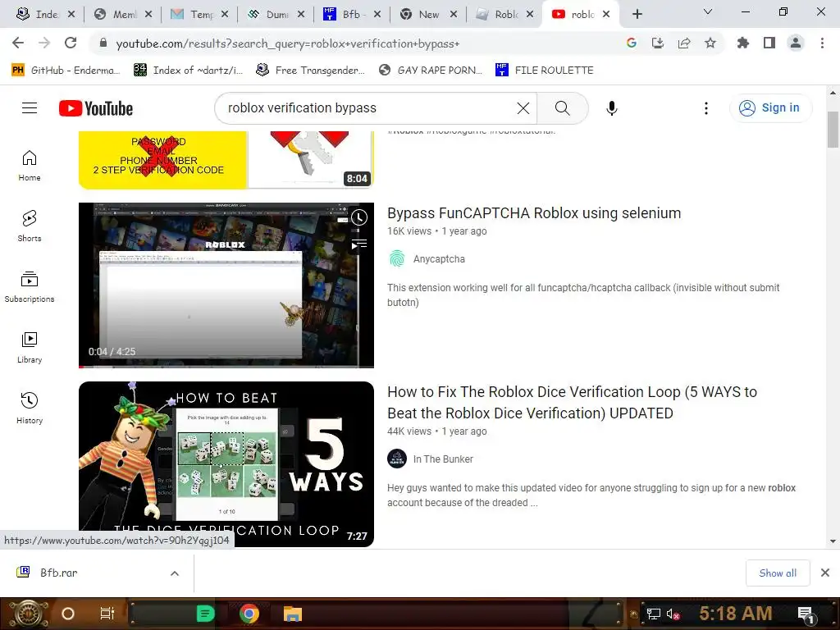Click Show all downloads
This screenshot has height=630, width=840.
click(778, 573)
